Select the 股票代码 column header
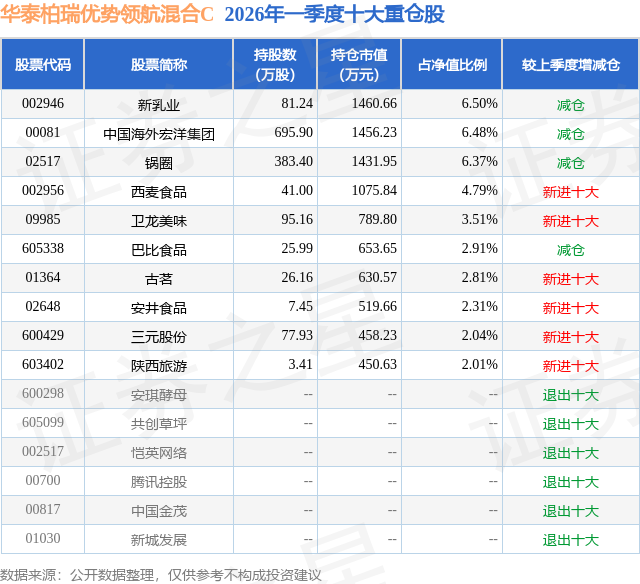The width and height of the screenshot is (640, 584). coord(43,65)
